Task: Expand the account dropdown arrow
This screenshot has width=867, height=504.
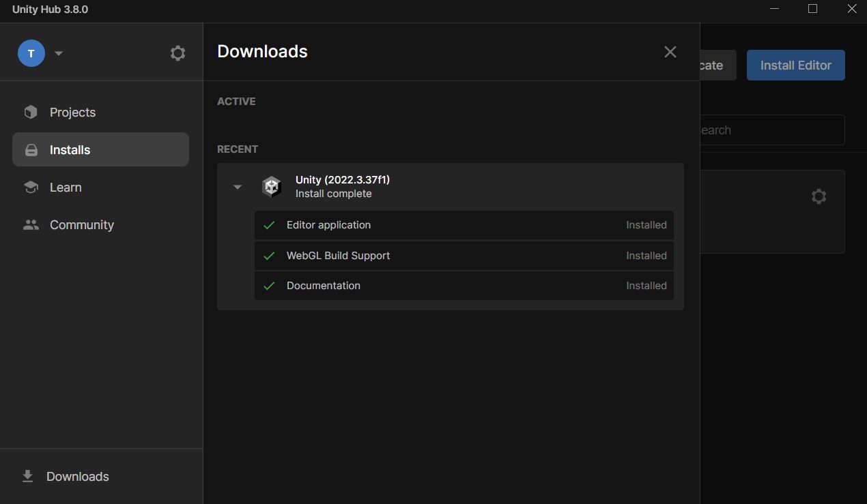Action: point(59,53)
